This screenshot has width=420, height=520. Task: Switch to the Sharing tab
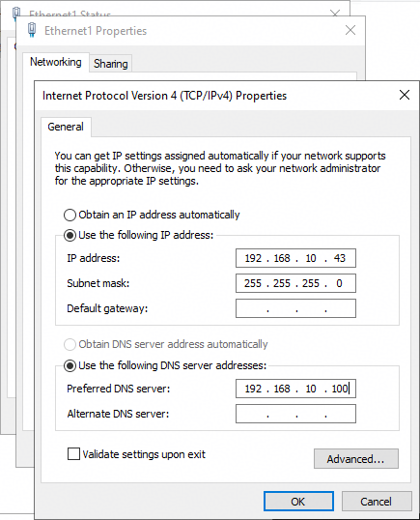click(111, 64)
